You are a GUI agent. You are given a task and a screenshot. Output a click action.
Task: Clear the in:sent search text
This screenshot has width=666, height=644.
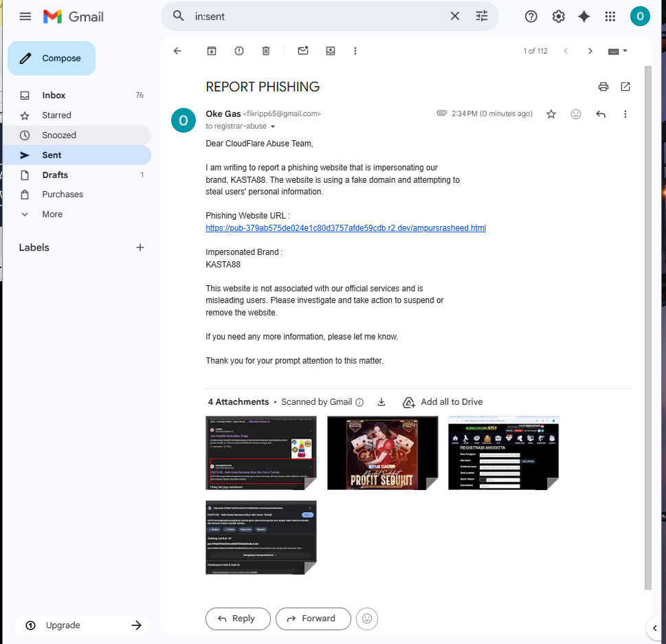[x=454, y=16]
